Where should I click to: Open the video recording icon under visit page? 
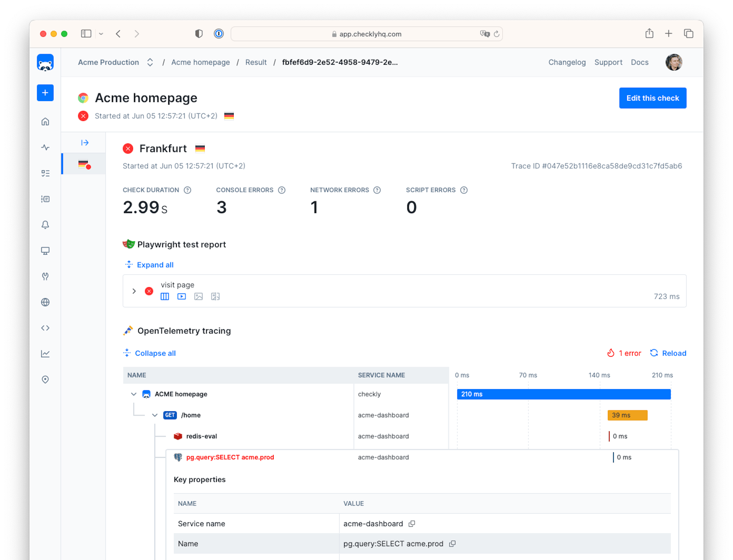click(x=181, y=296)
